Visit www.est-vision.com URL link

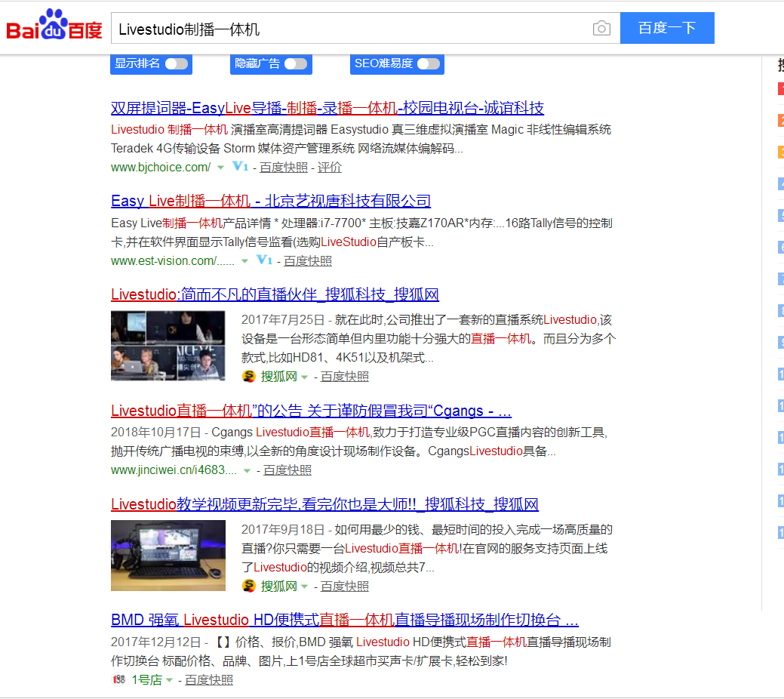[173, 260]
